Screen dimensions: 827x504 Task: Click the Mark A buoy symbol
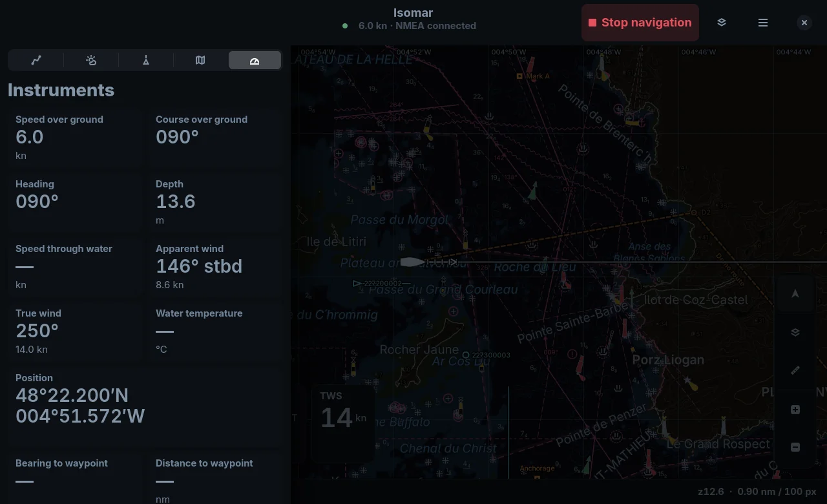click(519, 76)
